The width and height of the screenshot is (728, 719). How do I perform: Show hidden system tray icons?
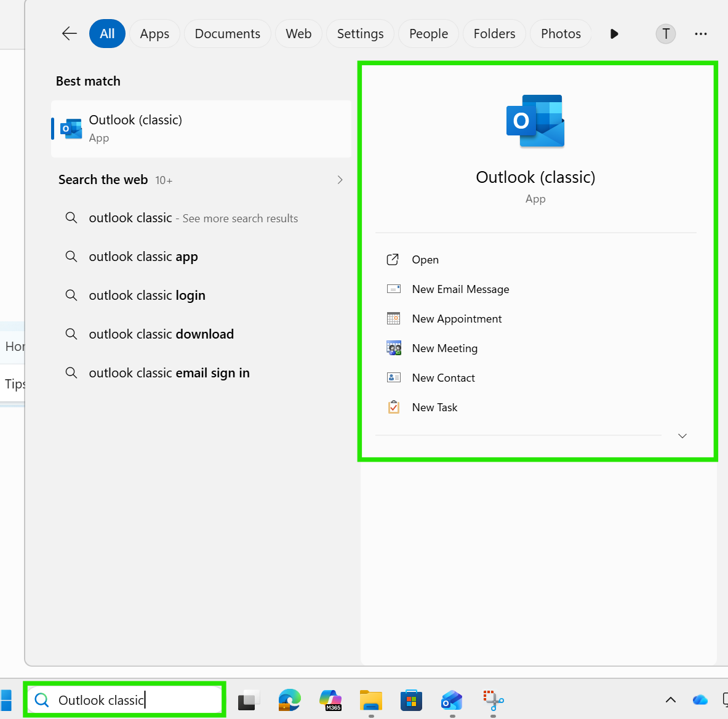670,699
